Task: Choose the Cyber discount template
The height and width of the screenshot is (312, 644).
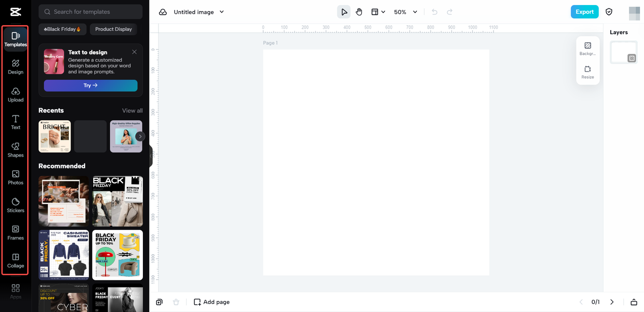Action: [x=64, y=298]
